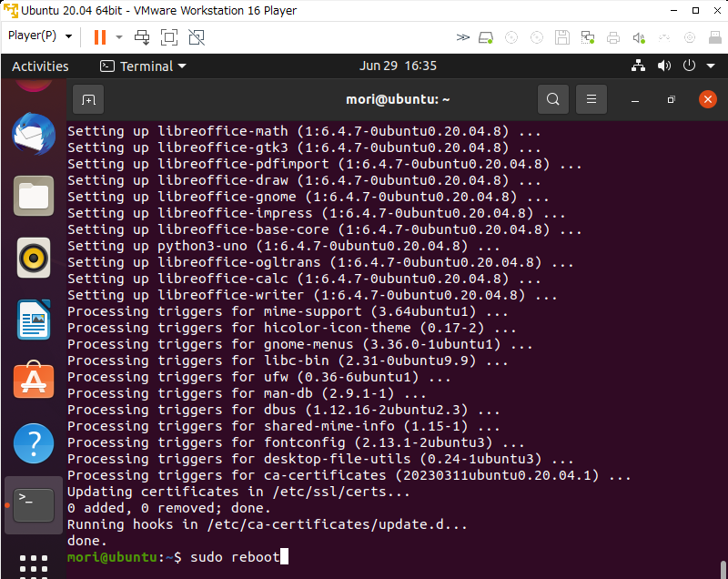Viewport: 728px width, 579px height.
Task: Click the printer device icon
Action: click(613, 37)
